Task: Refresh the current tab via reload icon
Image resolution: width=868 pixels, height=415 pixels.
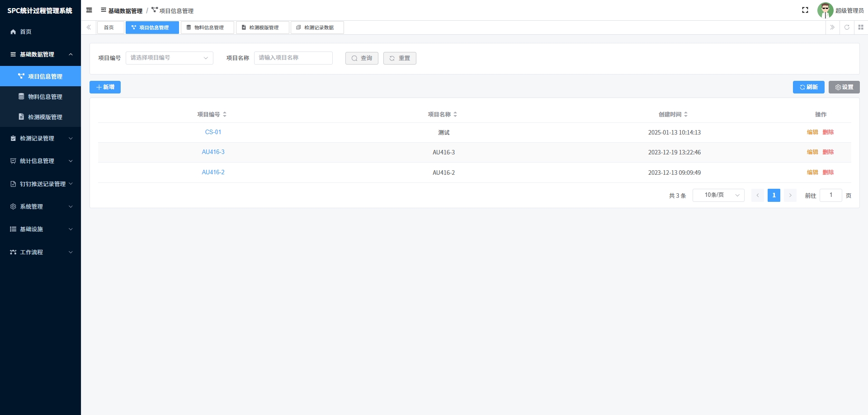Action: pyautogui.click(x=847, y=27)
